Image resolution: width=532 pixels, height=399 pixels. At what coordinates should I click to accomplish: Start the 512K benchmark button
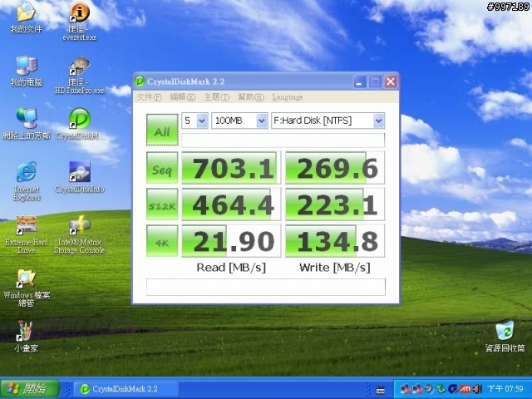(162, 204)
